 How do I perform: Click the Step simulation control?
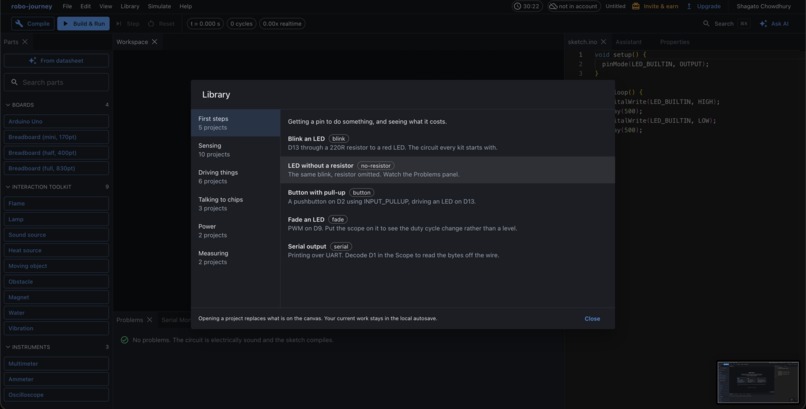[127, 24]
